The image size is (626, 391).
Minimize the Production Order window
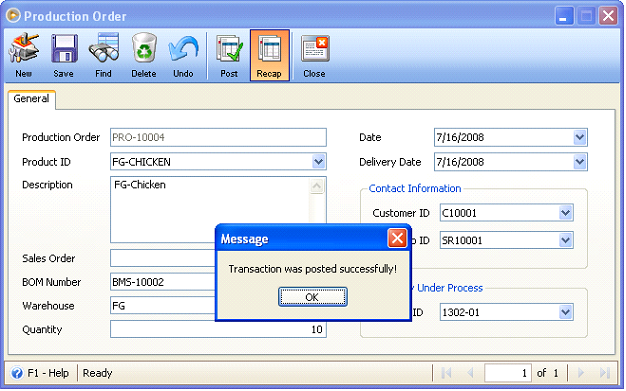(564, 16)
